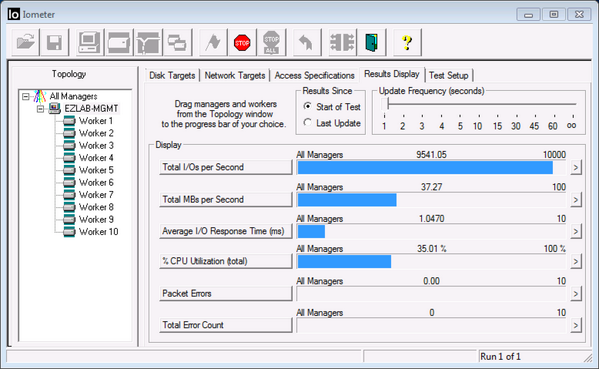599x369 pixels.
Task: Click the EZLAB-MGMT computer icon
Action: coord(55,108)
